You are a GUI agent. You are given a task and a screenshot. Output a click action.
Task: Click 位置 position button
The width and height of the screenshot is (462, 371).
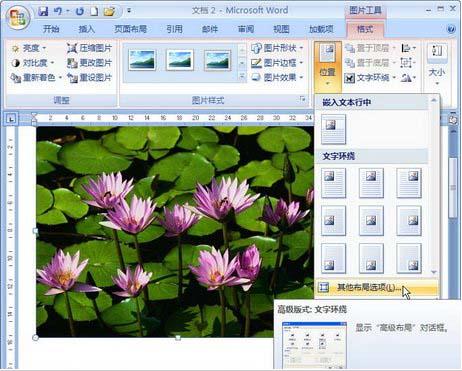tap(328, 66)
